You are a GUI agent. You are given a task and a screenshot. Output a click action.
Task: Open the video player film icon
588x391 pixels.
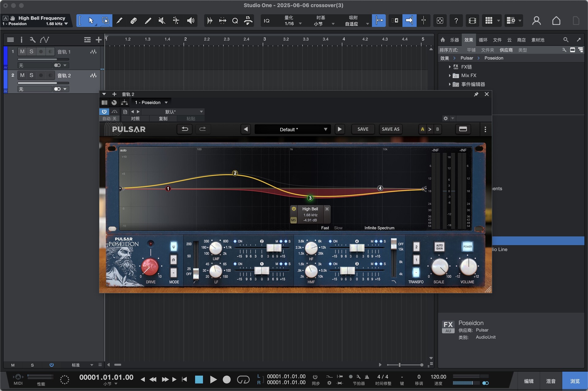coord(472,20)
